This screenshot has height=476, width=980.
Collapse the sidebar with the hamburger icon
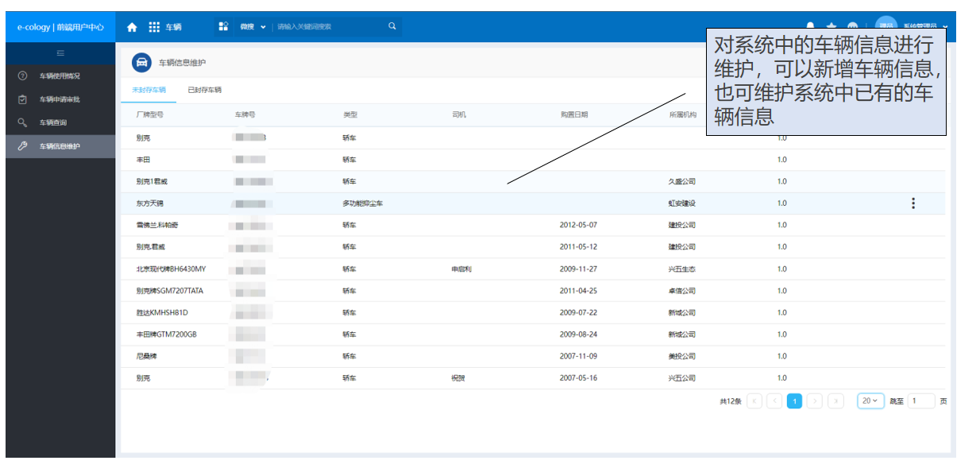(x=60, y=53)
